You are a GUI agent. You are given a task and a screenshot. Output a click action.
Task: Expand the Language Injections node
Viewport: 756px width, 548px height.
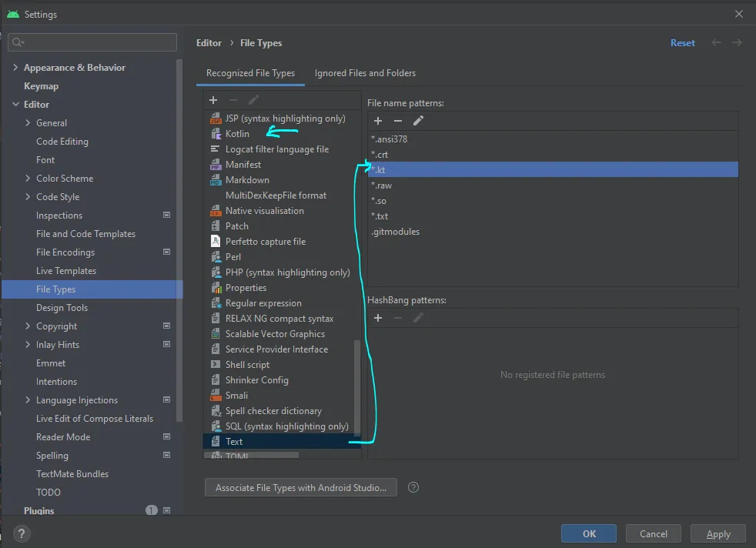[x=28, y=400]
